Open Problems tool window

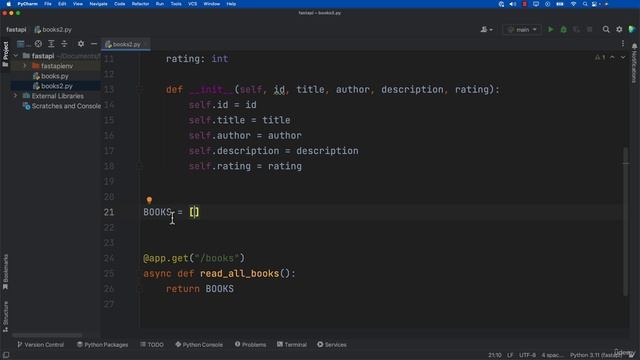tap(250, 344)
